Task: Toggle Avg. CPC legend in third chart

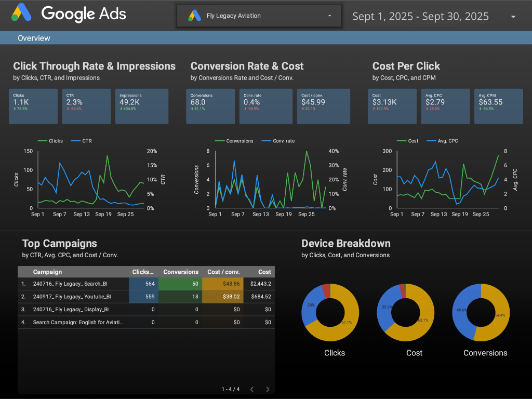Action: click(x=442, y=141)
